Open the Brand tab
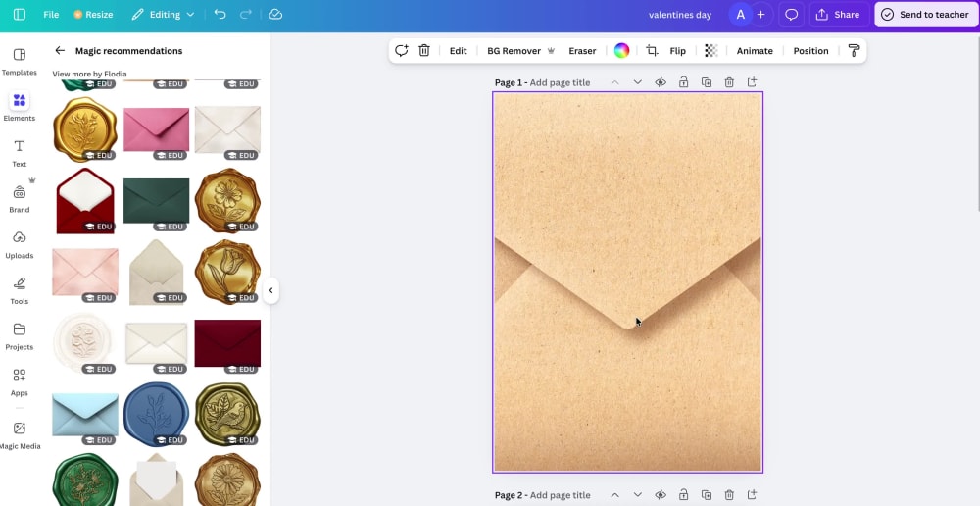 20,199
